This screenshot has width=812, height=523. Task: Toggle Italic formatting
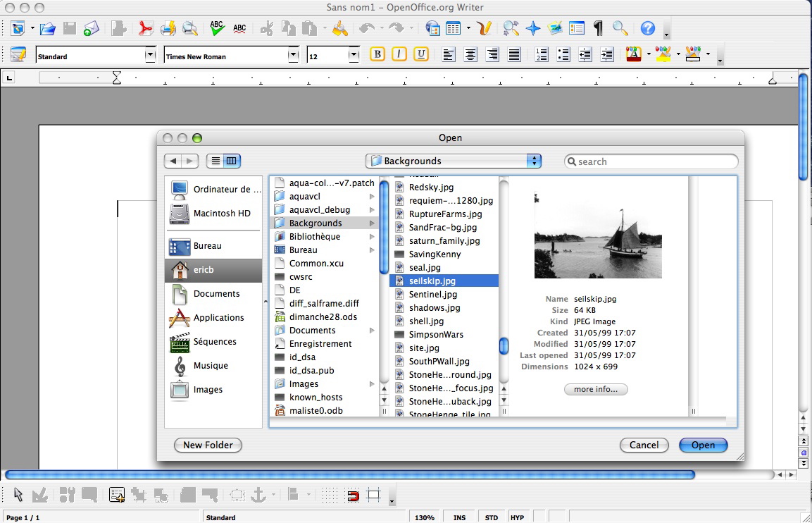(399, 54)
